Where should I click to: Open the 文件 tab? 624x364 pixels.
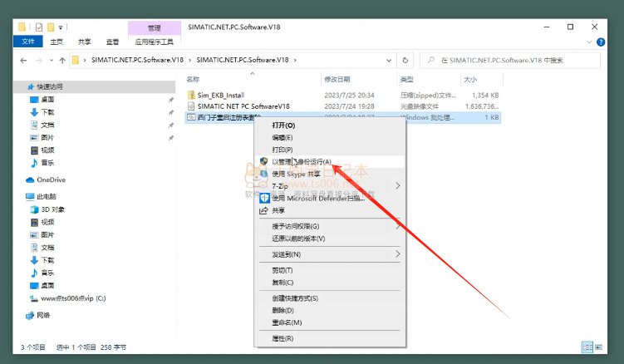click(28, 42)
